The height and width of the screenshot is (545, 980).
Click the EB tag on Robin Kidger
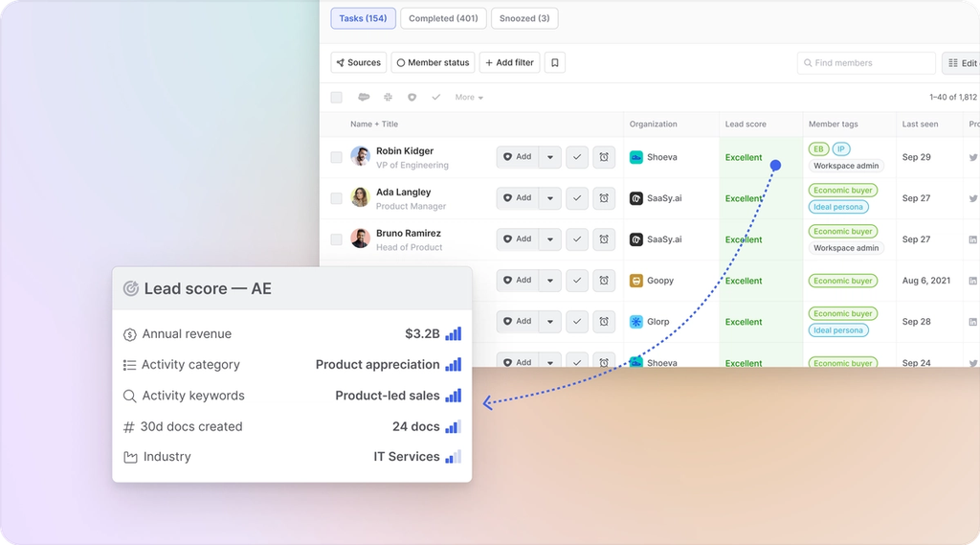(819, 148)
